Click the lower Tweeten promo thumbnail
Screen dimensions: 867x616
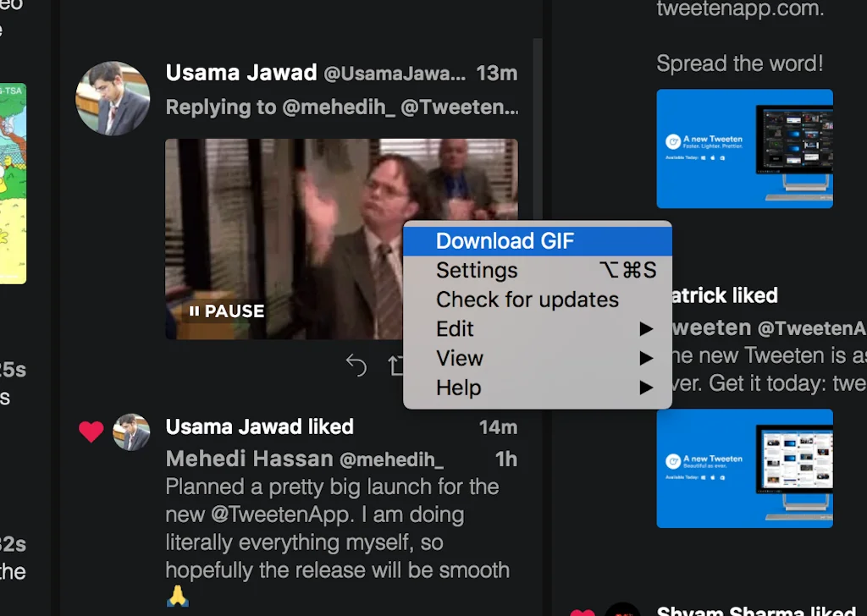(744, 469)
